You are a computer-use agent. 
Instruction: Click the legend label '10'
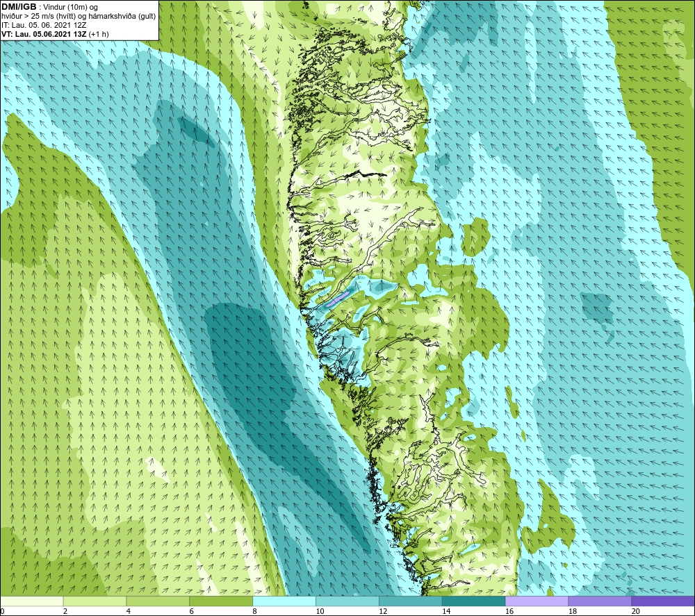pyautogui.click(x=320, y=612)
